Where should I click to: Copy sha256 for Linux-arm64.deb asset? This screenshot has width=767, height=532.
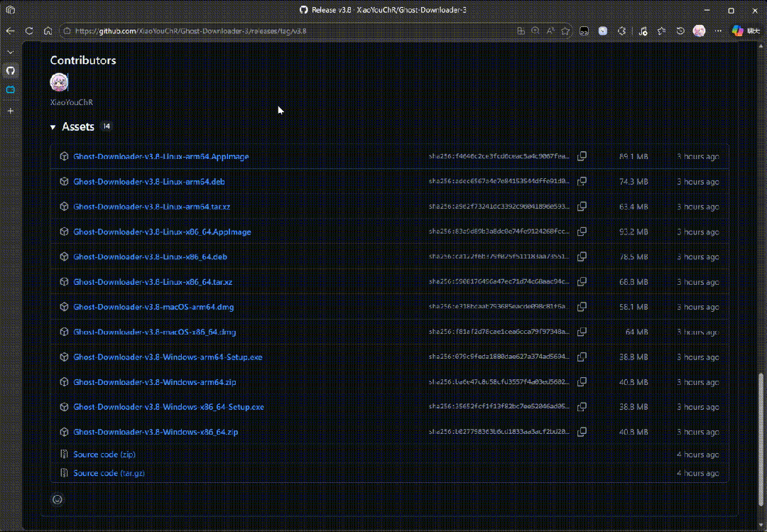click(582, 181)
